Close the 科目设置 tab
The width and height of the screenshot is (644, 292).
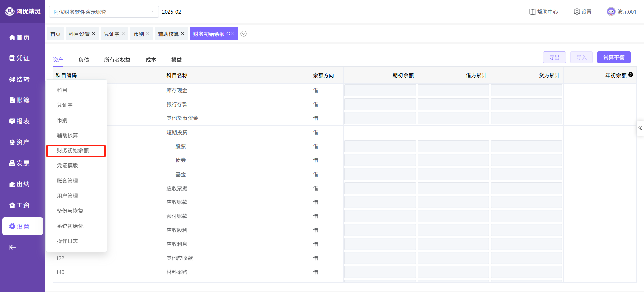pyautogui.click(x=94, y=34)
